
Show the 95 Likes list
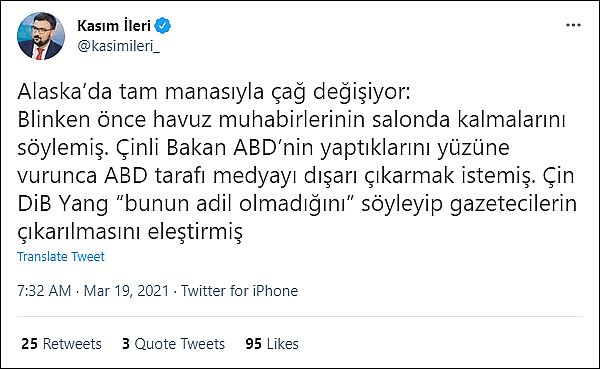coord(272,344)
